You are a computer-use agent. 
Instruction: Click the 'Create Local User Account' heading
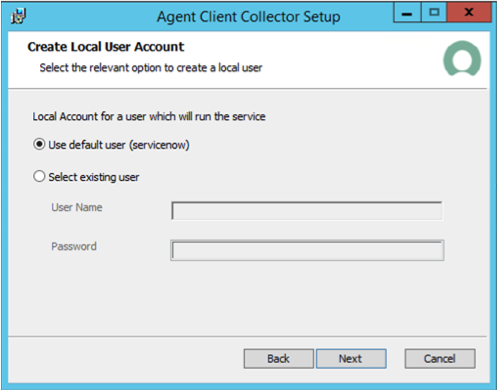click(x=106, y=47)
